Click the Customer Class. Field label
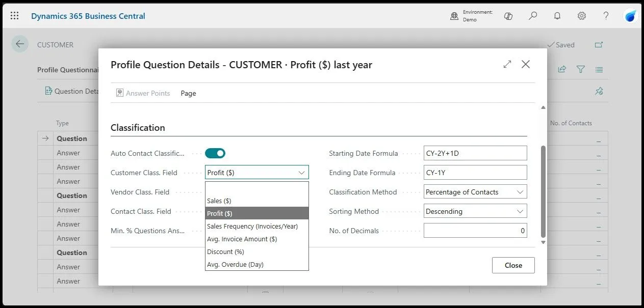 pyautogui.click(x=144, y=173)
